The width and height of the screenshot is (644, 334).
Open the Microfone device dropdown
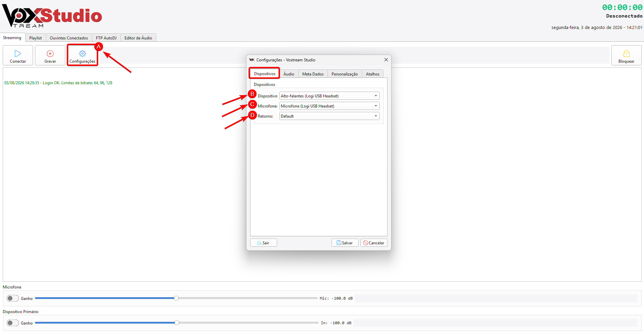tap(330, 106)
